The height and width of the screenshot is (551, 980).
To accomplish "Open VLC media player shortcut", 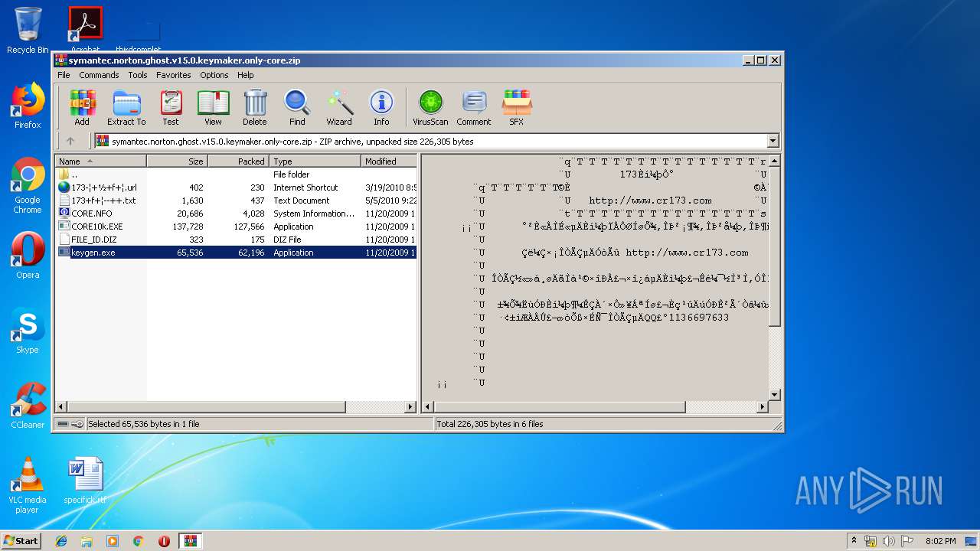I will click(x=28, y=485).
